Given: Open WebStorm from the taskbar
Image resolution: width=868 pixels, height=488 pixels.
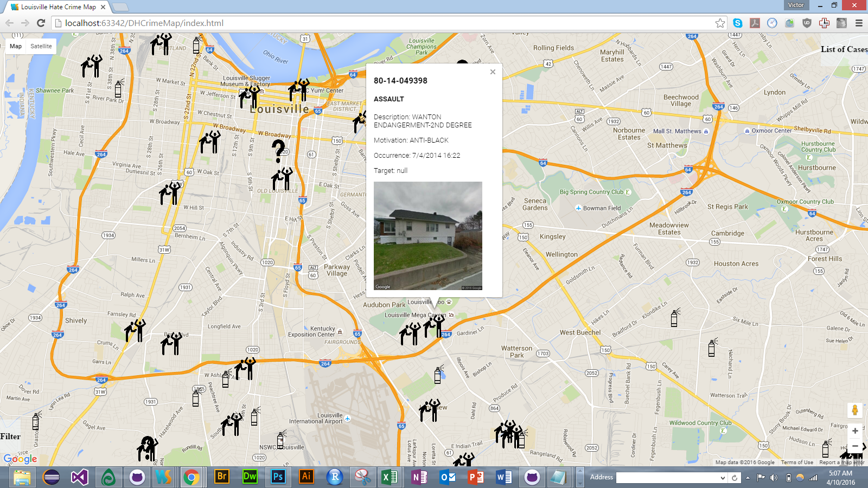Looking at the screenshot, I should (163, 477).
